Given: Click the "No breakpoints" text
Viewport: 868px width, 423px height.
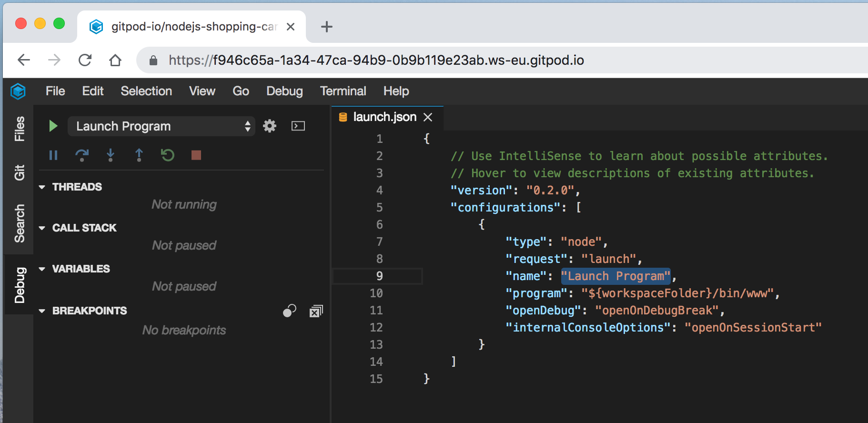Looking at the screenshot, I should pos(184,330).
